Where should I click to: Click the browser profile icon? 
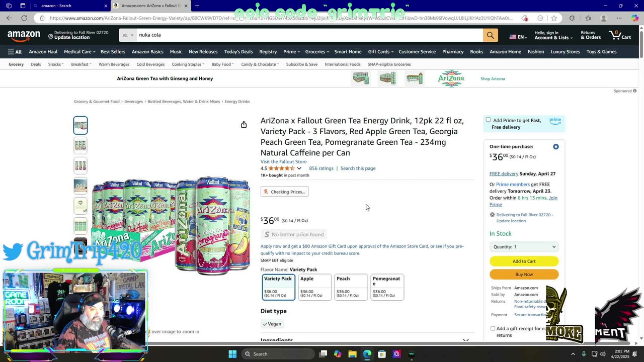[x=604, y=18]
